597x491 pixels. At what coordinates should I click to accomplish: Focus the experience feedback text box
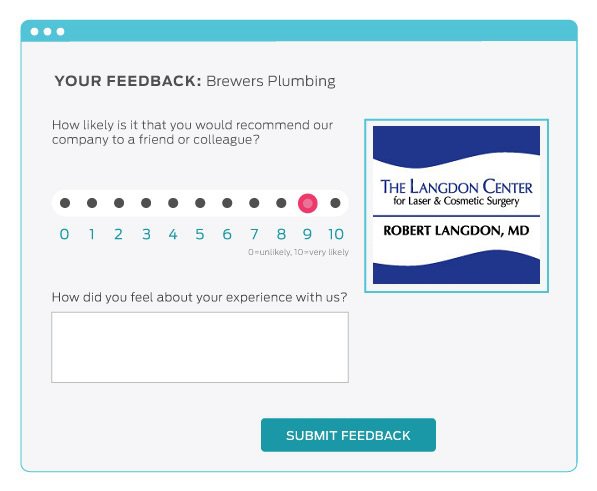[x=200, y=348]
